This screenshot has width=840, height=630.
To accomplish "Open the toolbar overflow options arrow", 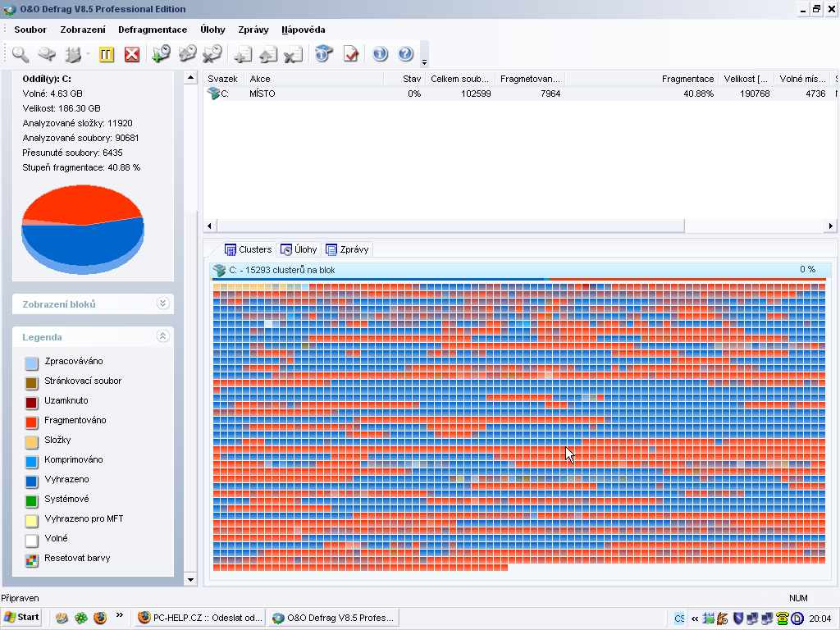I will click(424, 62).
